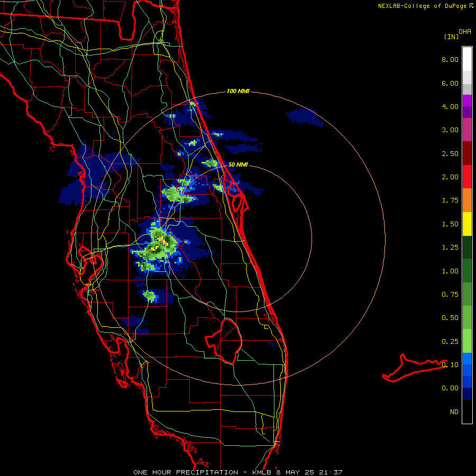
Task: Click the 1.00 legend value
Action: click(x=450, y=271)
